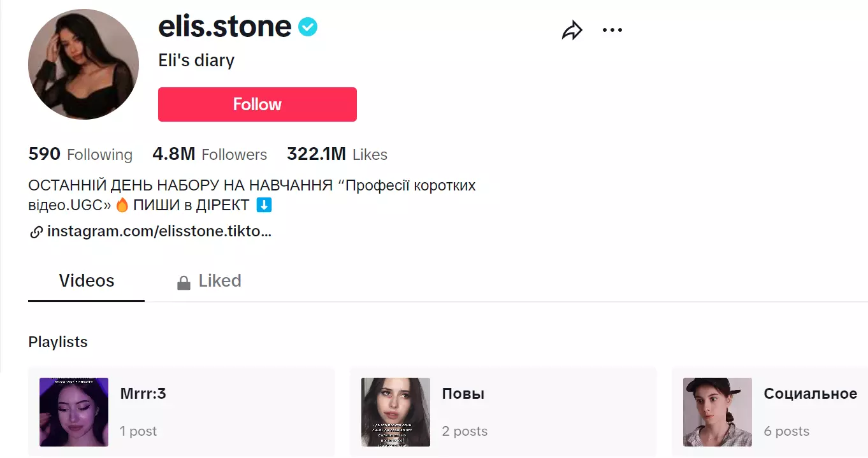The width and height of the screenshot is (868, 458).
Task: Click the down-arrow emoji in bio
Action: click(264, 206)
